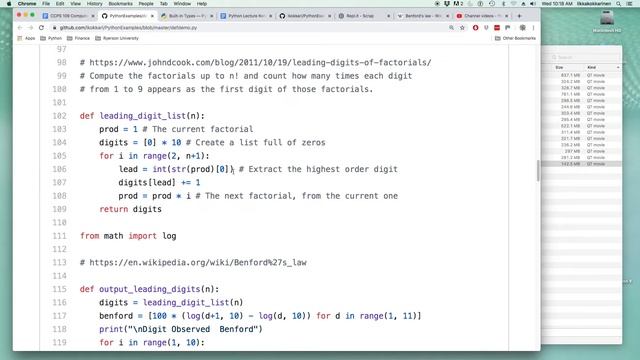
Task: Open the Notification Center list icon
Action: (629, 4)
